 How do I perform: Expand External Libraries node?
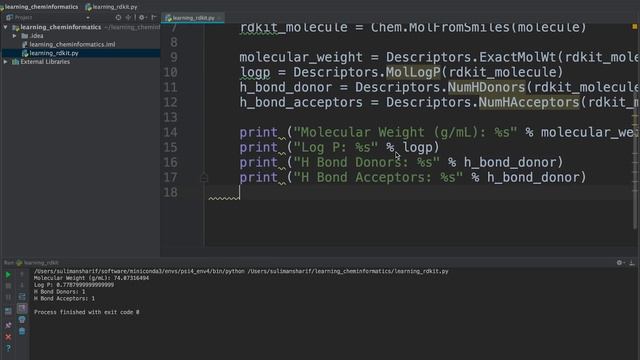[x=6, y=62]
